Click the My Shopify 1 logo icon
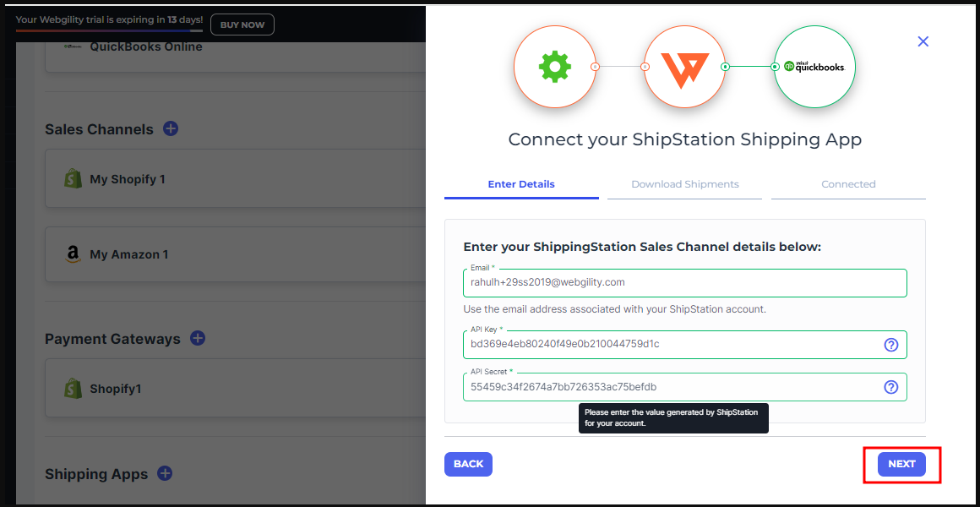This screenshot has width=980, height=507. tap(73, 179)
